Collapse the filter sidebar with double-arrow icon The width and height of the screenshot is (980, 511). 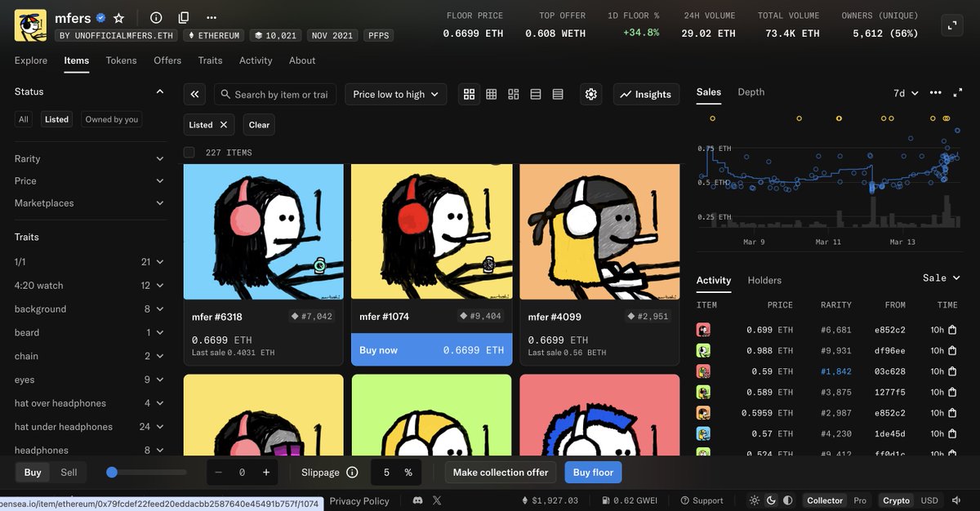pyautogui.click(x=194, y=95)
